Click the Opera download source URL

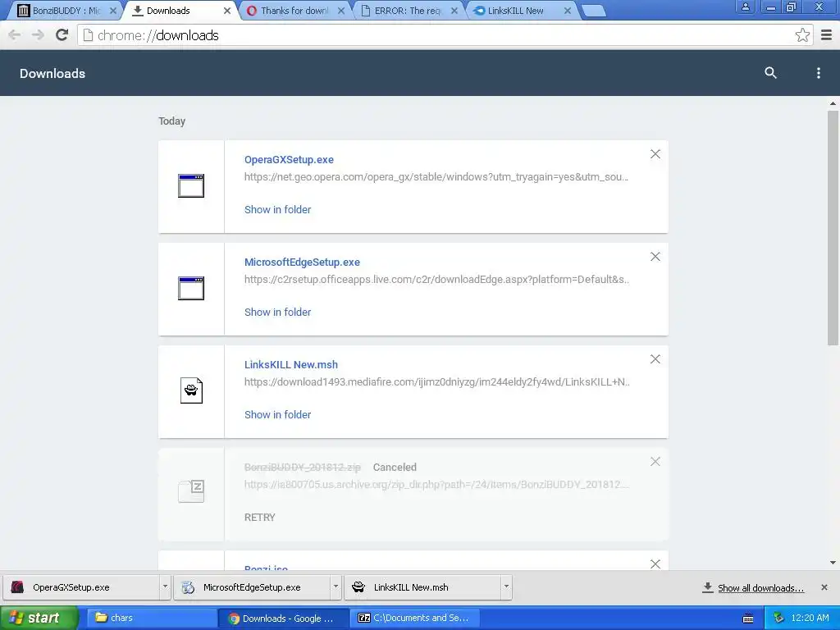pyautogui.click(x=436, y=177)
